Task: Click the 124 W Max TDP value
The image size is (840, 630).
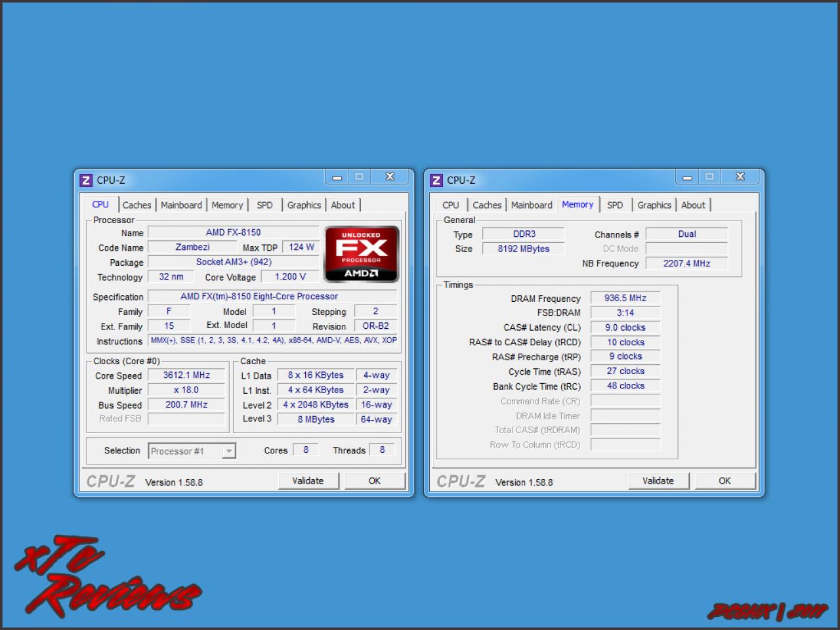Action: coord(301,247)
